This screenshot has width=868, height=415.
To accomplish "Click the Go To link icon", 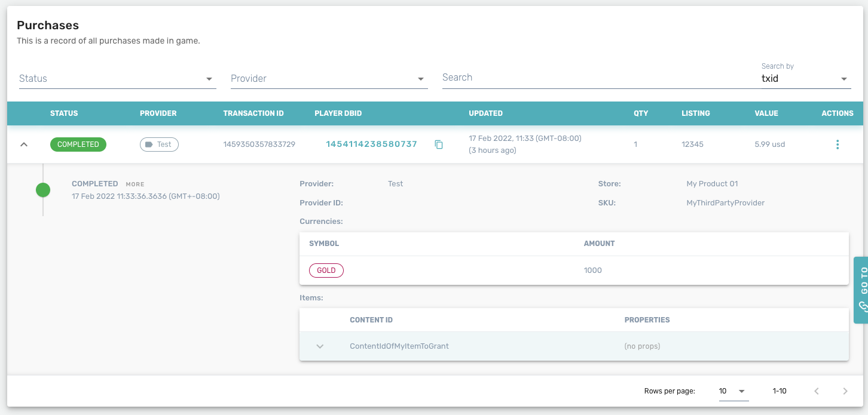I will tap(863, 306).
